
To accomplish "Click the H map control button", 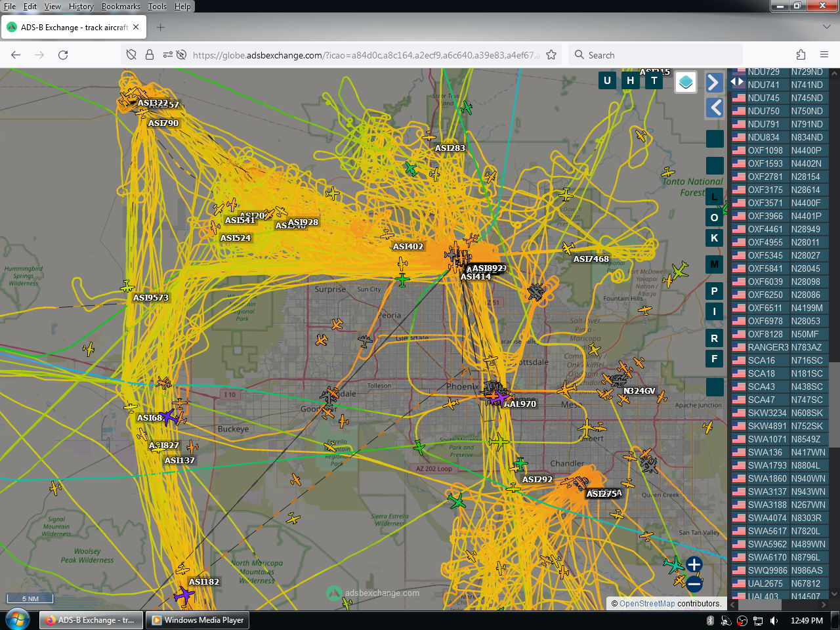I will [631, 81].
